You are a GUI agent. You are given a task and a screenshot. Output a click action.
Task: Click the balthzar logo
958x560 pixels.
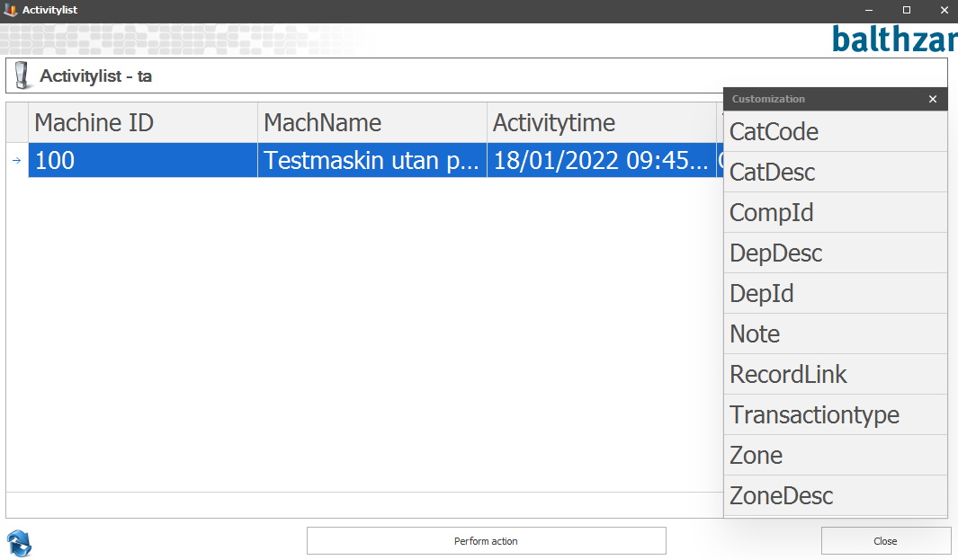tap(893, 39)
